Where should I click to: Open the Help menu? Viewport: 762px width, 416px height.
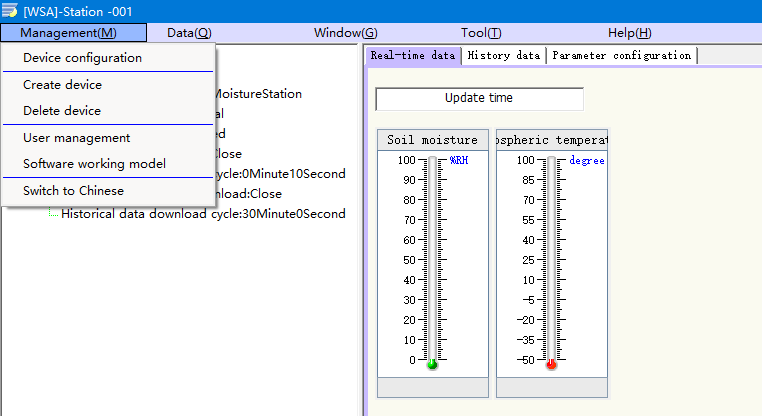[x=629, y=33]
